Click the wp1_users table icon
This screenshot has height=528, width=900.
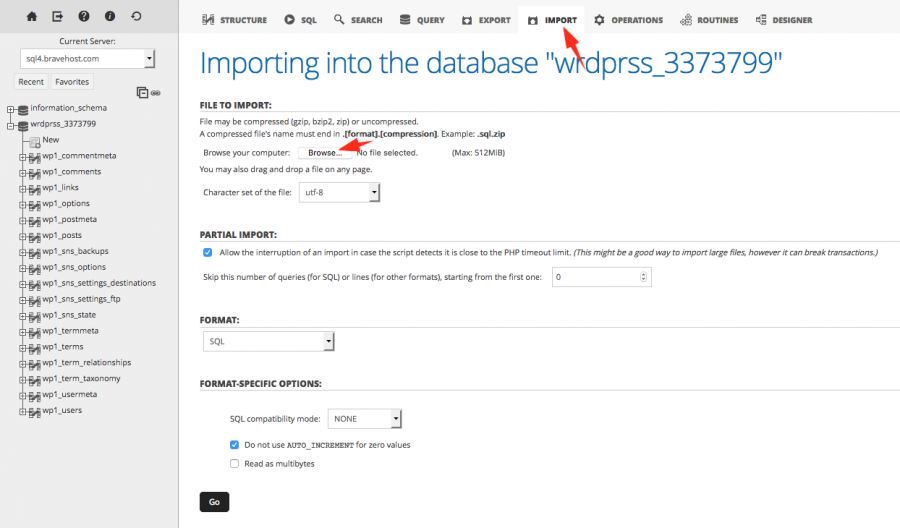click(x=34, y=412)
